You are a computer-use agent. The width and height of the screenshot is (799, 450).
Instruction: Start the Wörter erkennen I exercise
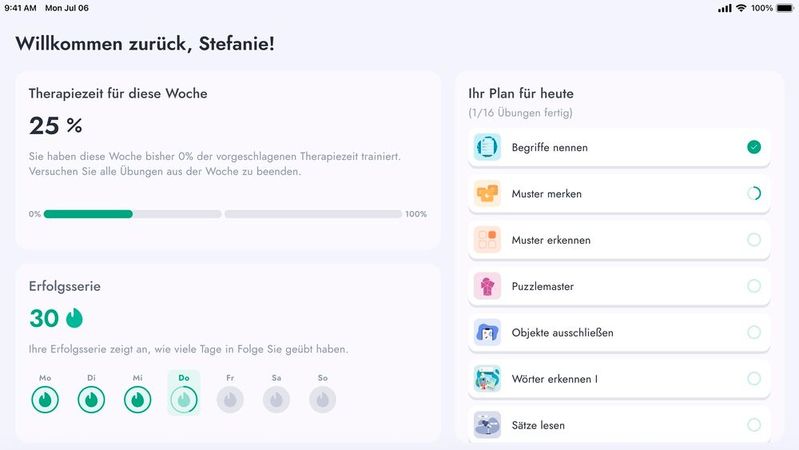point(619,379)
